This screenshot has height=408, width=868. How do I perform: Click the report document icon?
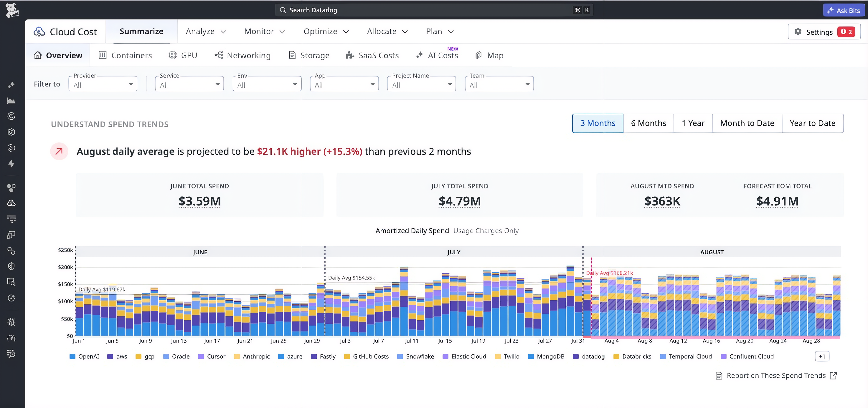pyautogui.click(x=719, y=376)
